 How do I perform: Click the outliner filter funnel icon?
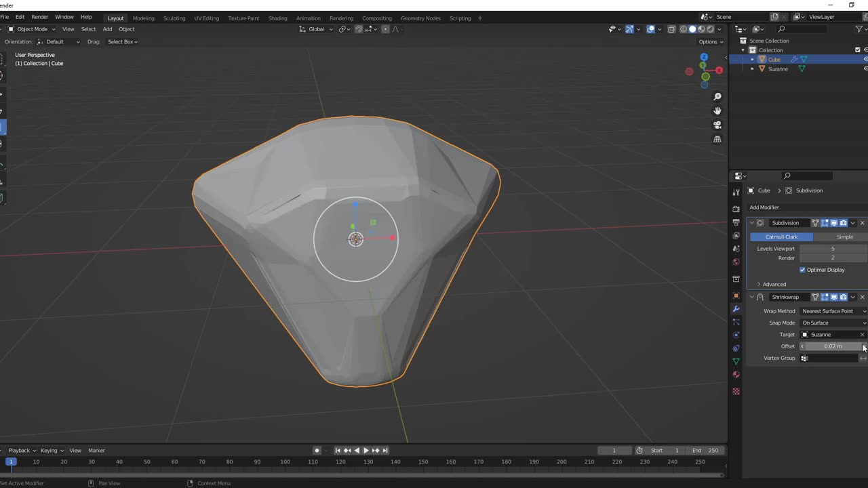[x=859, y=29]
